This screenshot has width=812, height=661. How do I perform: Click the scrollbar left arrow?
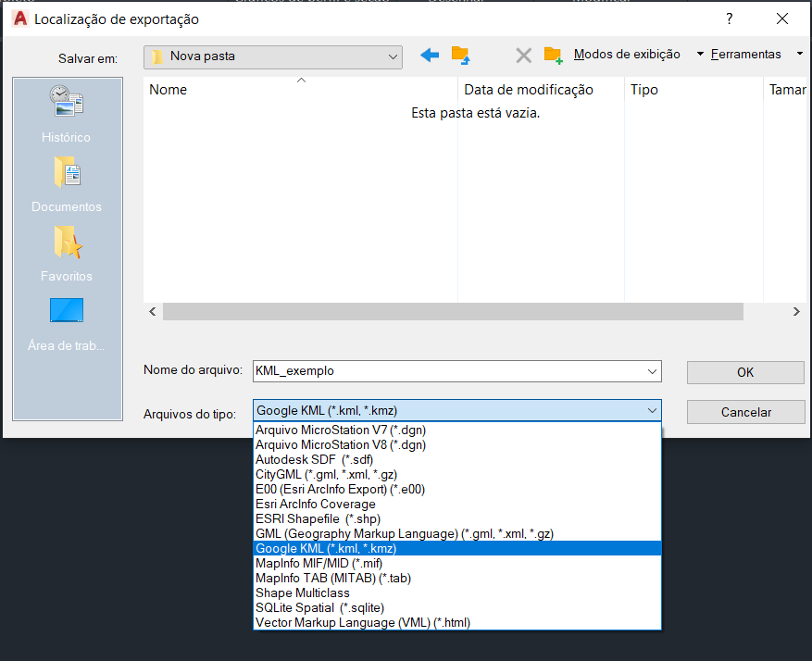pos(153,312)
